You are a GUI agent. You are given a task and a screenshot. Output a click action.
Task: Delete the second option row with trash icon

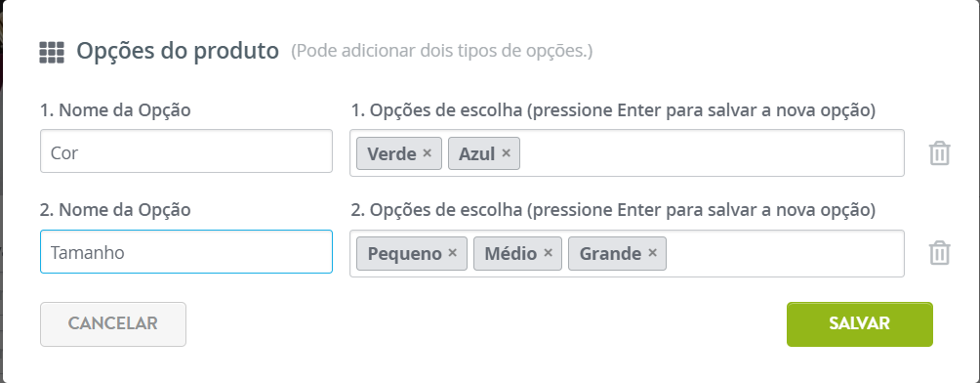[x=939, y=253]
